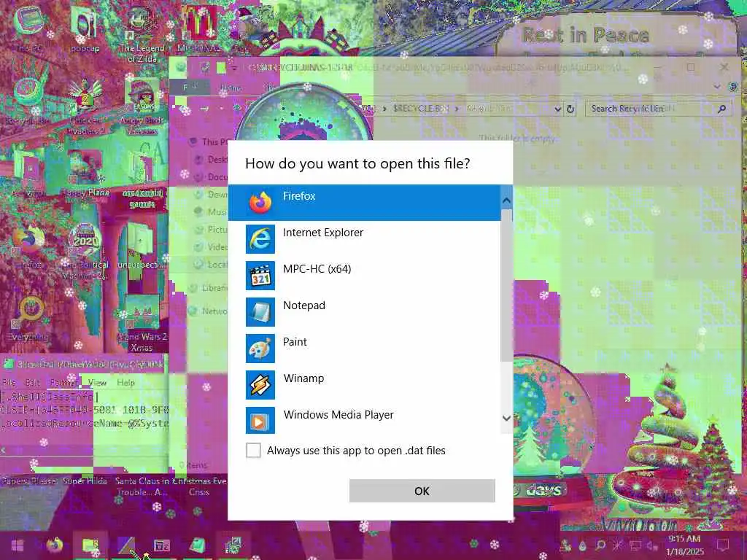Click the magnifier icon in system tray
Screen dimensions: 747x560
click(601, 545)
